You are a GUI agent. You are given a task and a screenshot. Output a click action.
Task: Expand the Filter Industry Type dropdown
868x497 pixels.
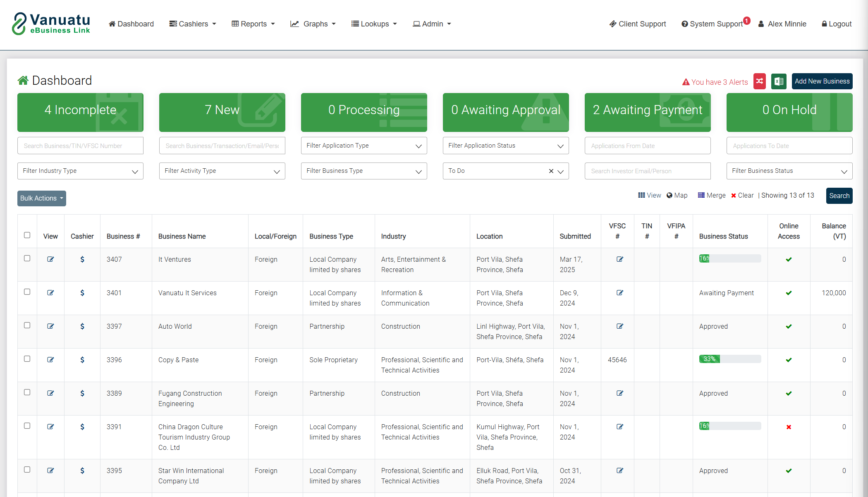coord(80,171)
